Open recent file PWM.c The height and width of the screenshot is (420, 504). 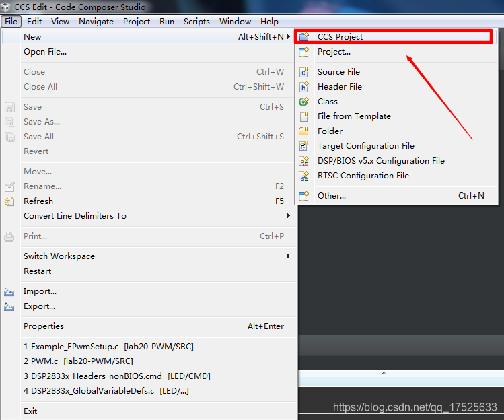149,361
